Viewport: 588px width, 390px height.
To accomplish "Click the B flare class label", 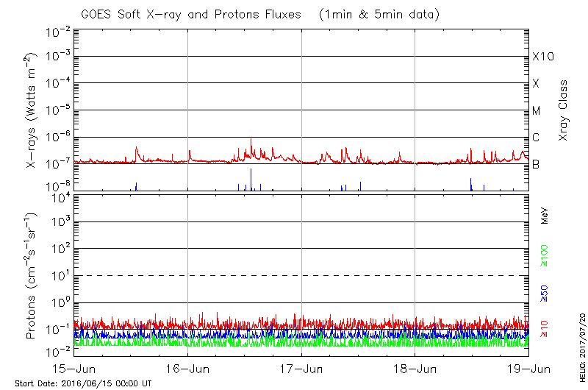I will point(536,165).
